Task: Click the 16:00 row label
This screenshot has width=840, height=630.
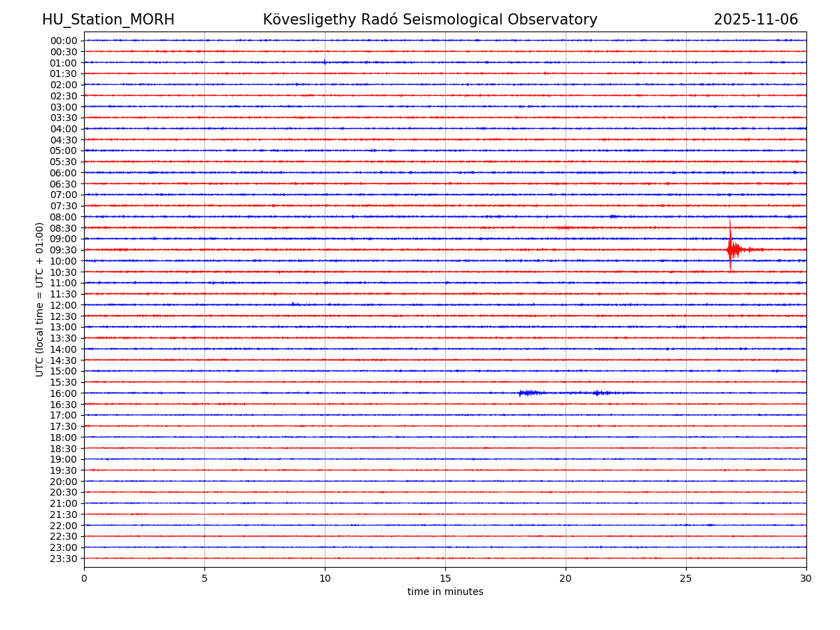Action: pyautogui.click(x=64, y=393)
